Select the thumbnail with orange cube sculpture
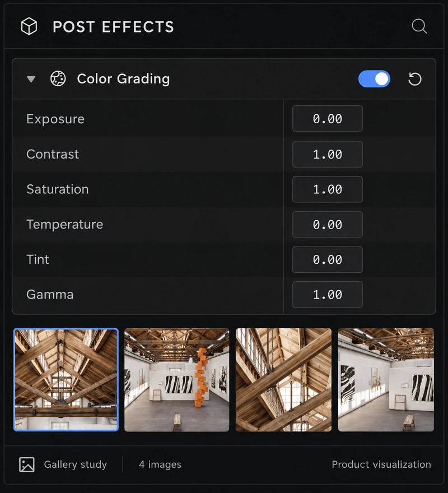This screenshot has height=493, width=448. coord(177,380)
